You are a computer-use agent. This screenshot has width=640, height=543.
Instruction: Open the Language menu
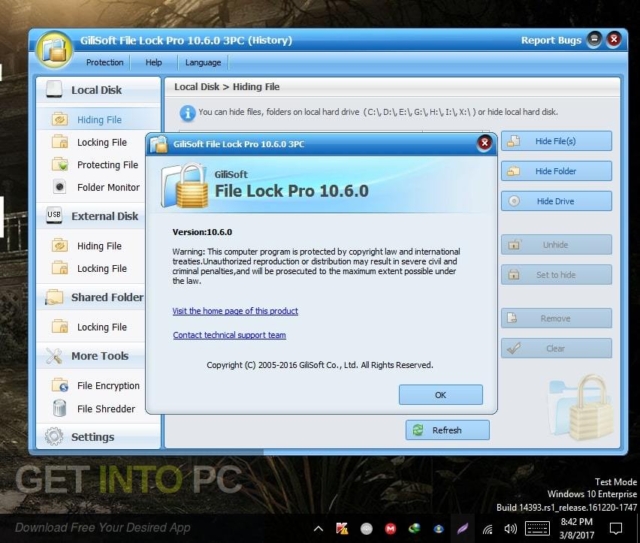203,62
